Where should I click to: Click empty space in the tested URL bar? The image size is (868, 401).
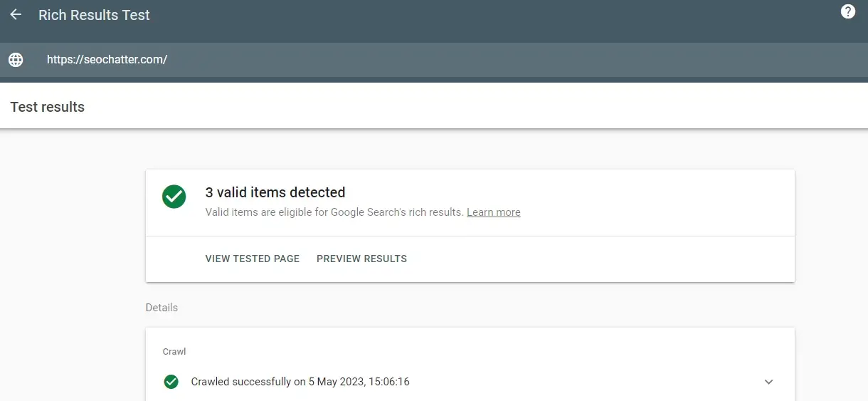tap(498, 60)
